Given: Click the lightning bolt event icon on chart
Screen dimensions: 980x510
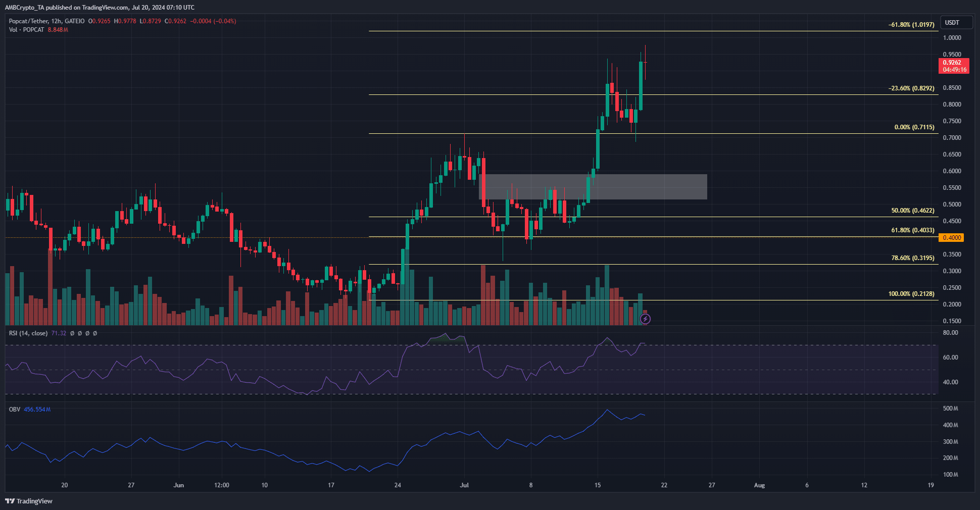Looking at the screenshot, I should [645, 319].
